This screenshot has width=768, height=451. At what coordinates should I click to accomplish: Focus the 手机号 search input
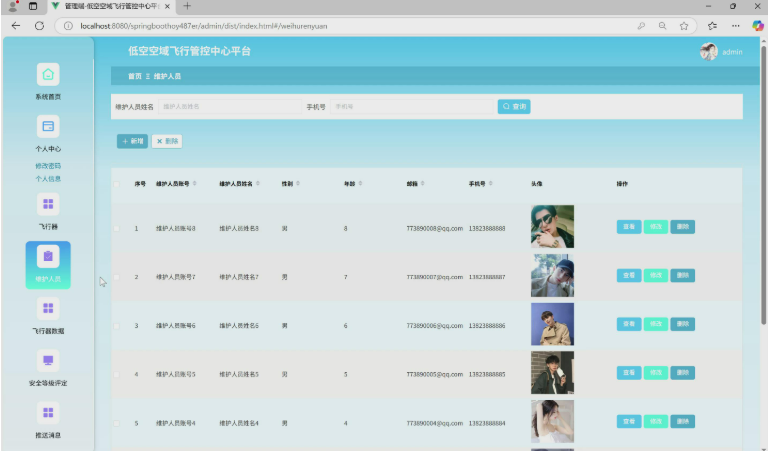coord(412,106)
